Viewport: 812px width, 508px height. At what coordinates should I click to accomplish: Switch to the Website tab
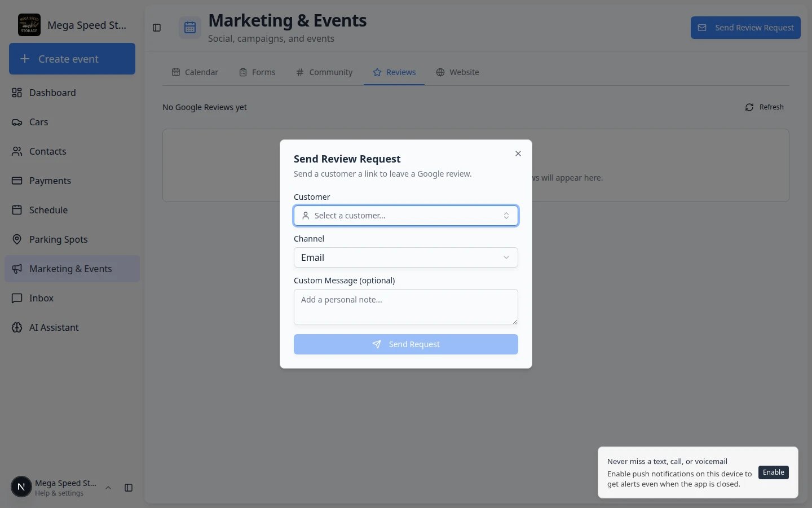point(457,72)
